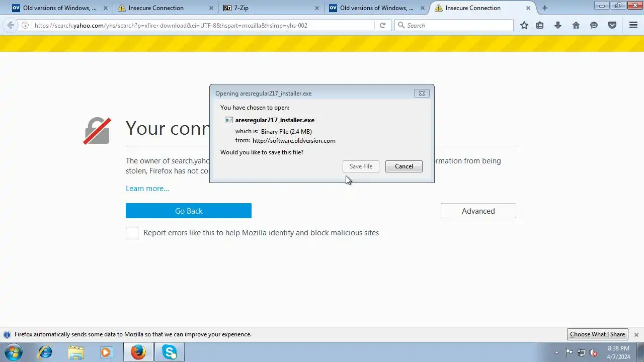Screen dimensions: 644x362
Task: Click the browser back arrow button
Action: [11, 25]
